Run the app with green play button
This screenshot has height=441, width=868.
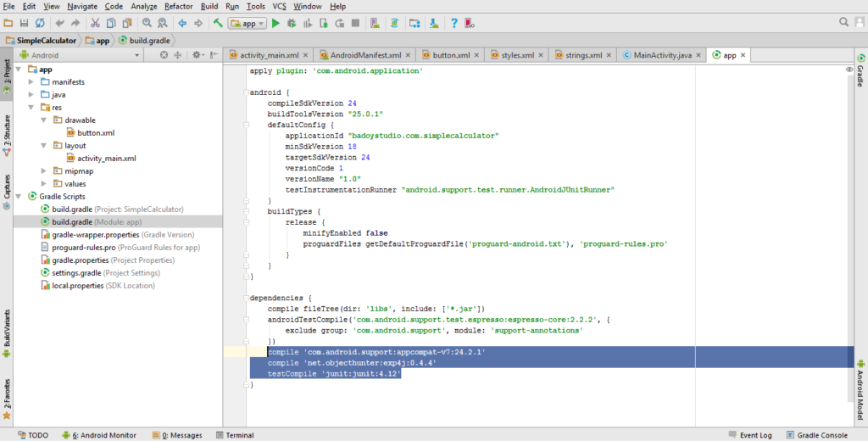click(x=275, y=23)
